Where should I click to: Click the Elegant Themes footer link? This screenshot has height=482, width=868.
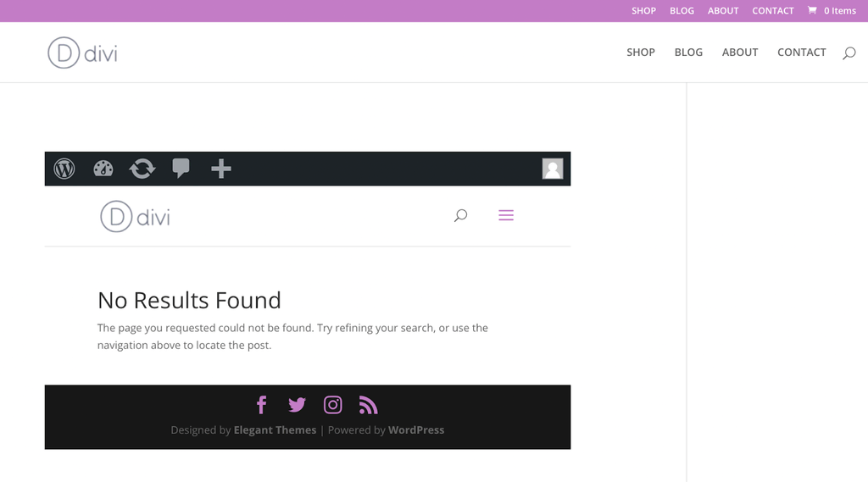pyautogui.click(x=275, y=430)
